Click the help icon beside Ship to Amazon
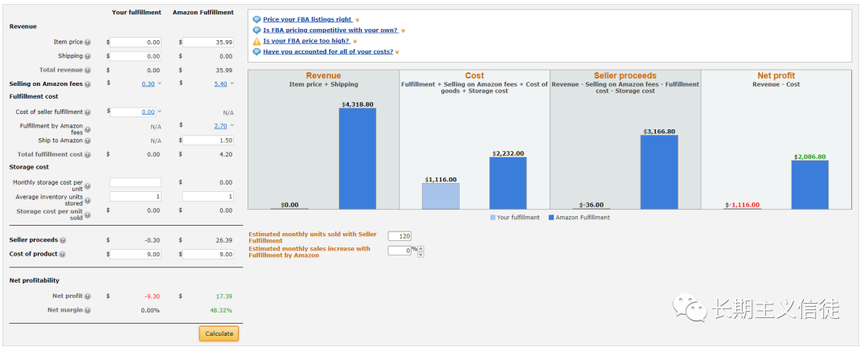The image size is (868, 347). 88,141
